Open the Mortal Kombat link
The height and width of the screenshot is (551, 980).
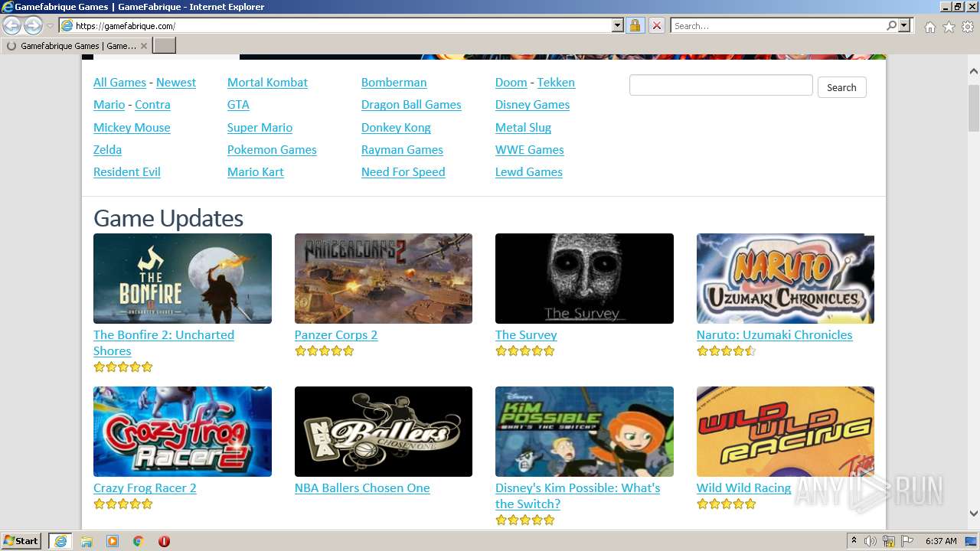(x=267, y=83)
